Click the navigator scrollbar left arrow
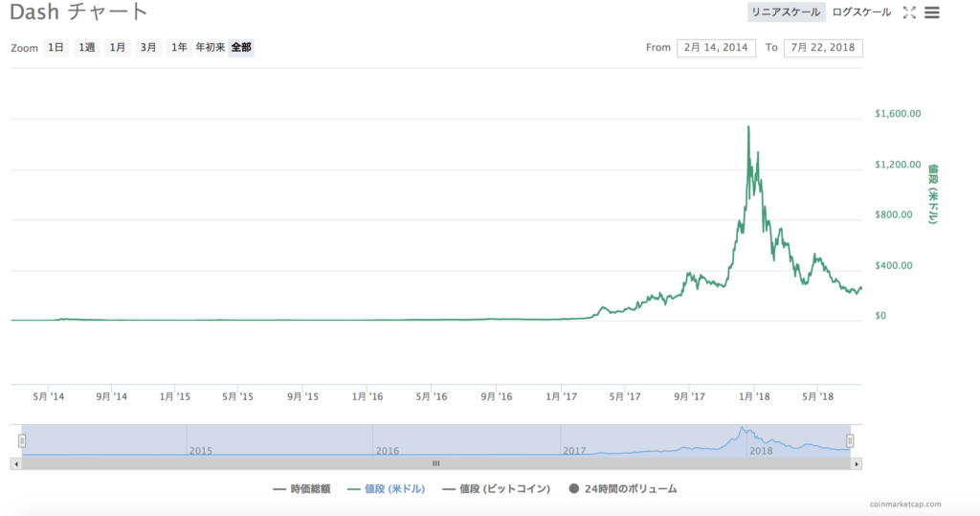Screen dimensions: 980x516 pos(16,464)
